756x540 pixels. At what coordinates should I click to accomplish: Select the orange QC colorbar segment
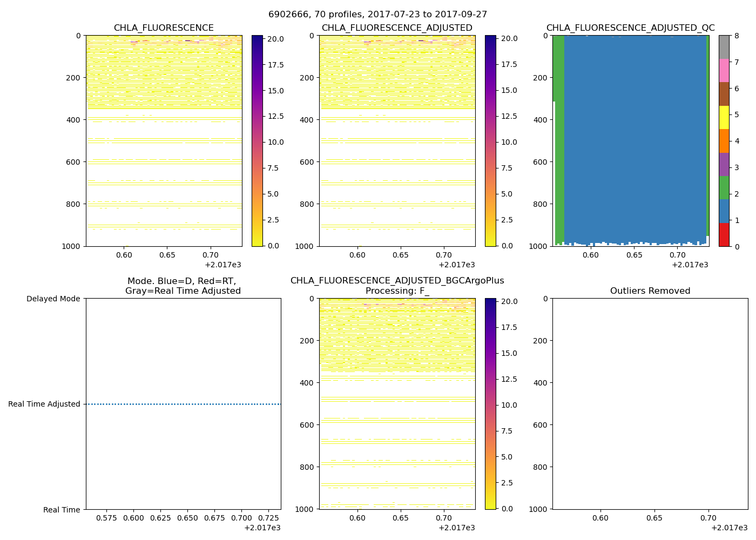pyautogui.click(x=724, y=141)
